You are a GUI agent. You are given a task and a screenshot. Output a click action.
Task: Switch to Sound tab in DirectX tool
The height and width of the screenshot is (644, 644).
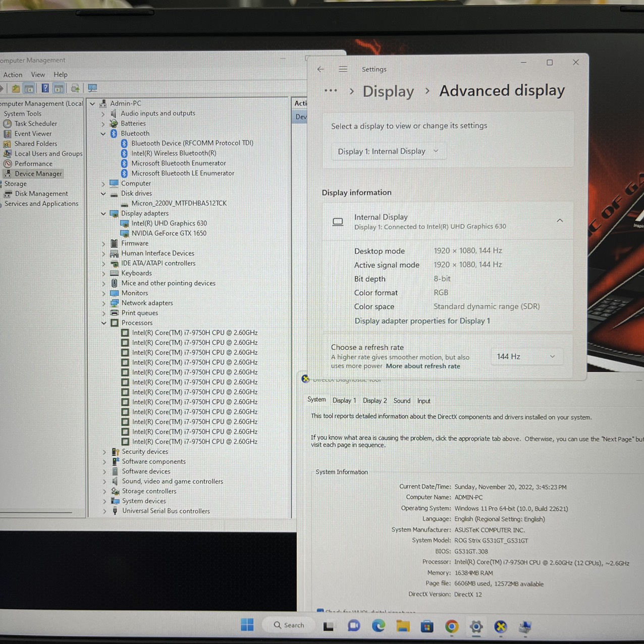click(x=402, y=401)
